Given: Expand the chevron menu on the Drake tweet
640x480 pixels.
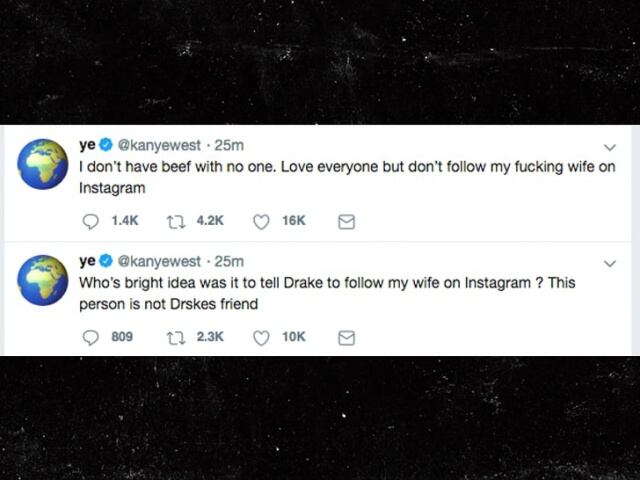Looking at the screenshot, I should pyautogui.click(x=610, y=264).
